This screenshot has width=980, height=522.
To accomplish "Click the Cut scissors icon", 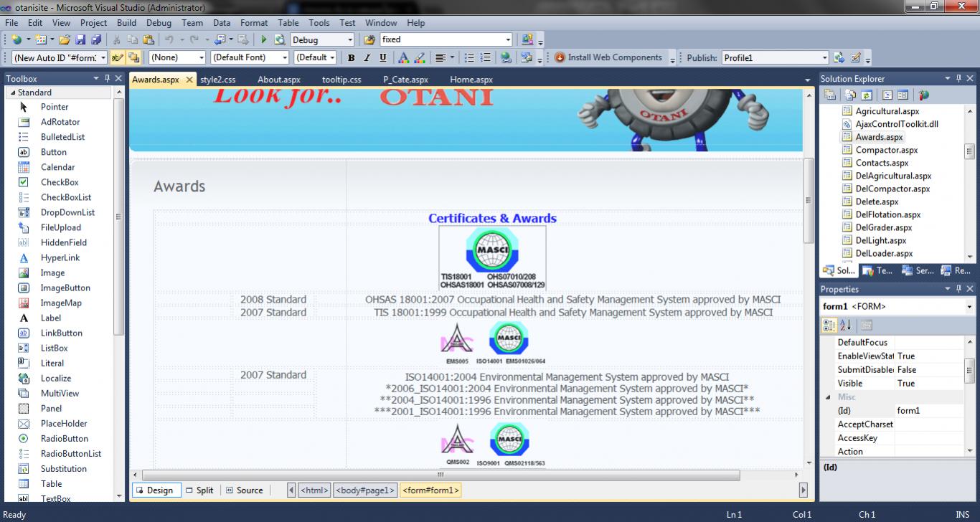I will coord(115,40).
